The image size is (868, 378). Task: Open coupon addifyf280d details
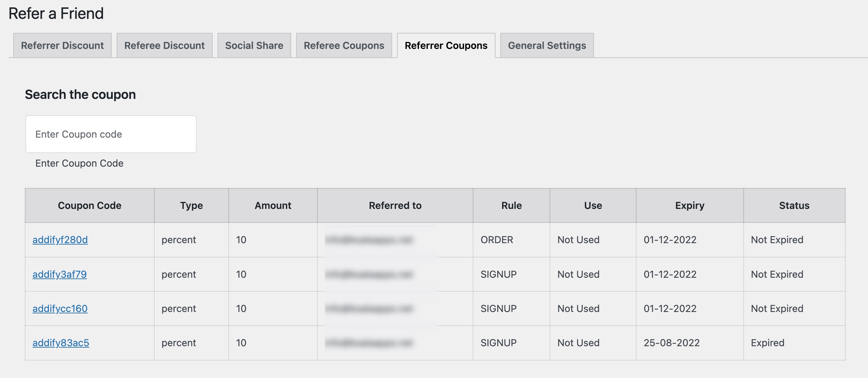[x=60, y=240]
